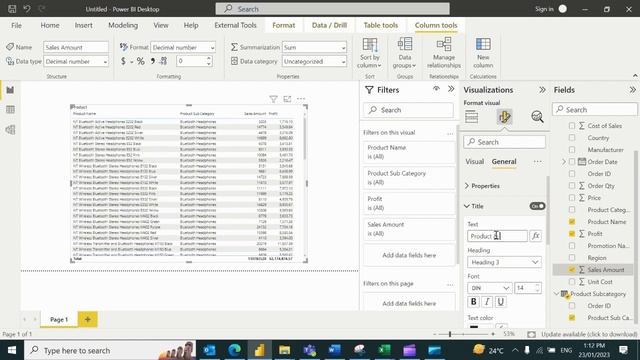Open Excel from the taskbar
Image resolution: width=640 pixels, height=360 pixels.
pyautogui.click(x=384, y=350)
